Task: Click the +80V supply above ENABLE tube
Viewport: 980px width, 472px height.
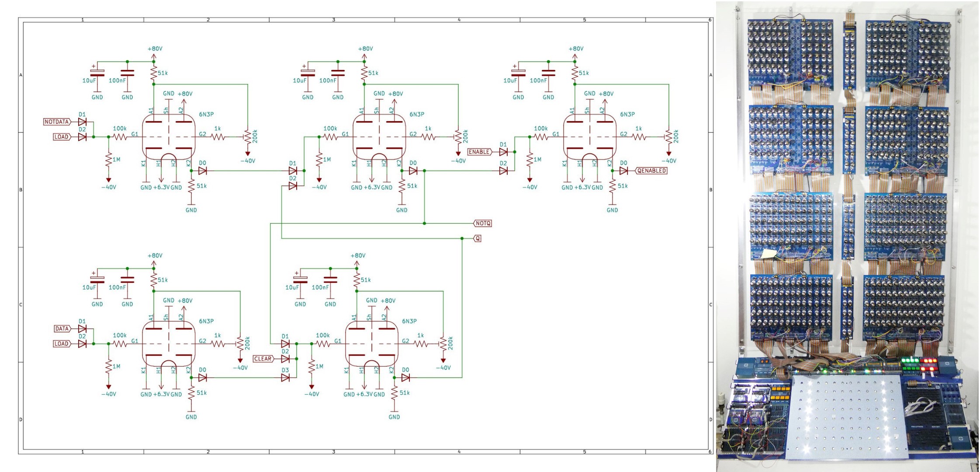Action: point(575,49)
